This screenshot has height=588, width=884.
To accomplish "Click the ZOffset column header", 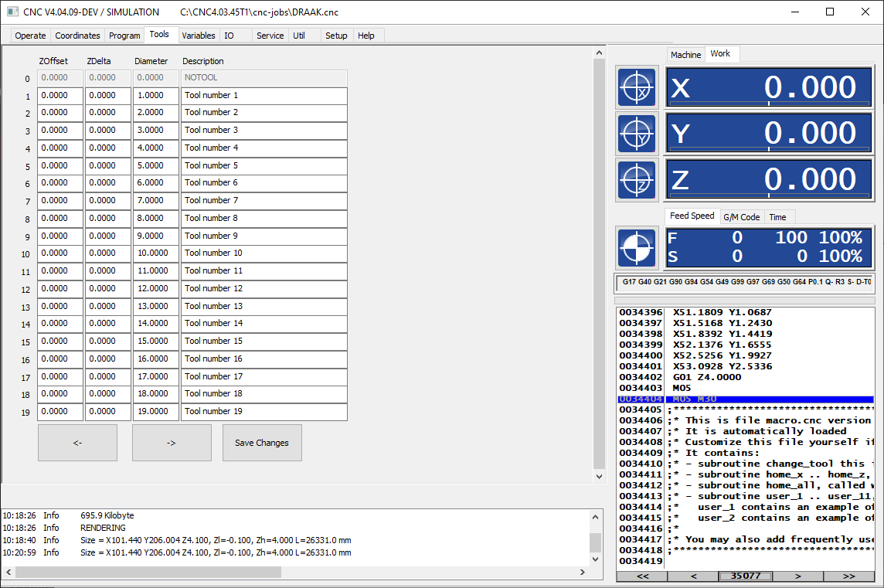I will [x=53, y=61].
